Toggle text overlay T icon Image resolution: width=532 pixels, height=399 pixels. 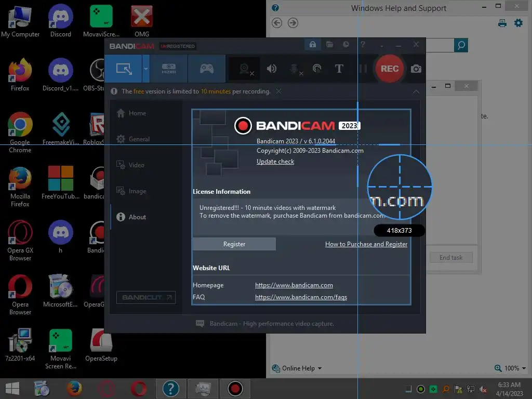(339, 69)
